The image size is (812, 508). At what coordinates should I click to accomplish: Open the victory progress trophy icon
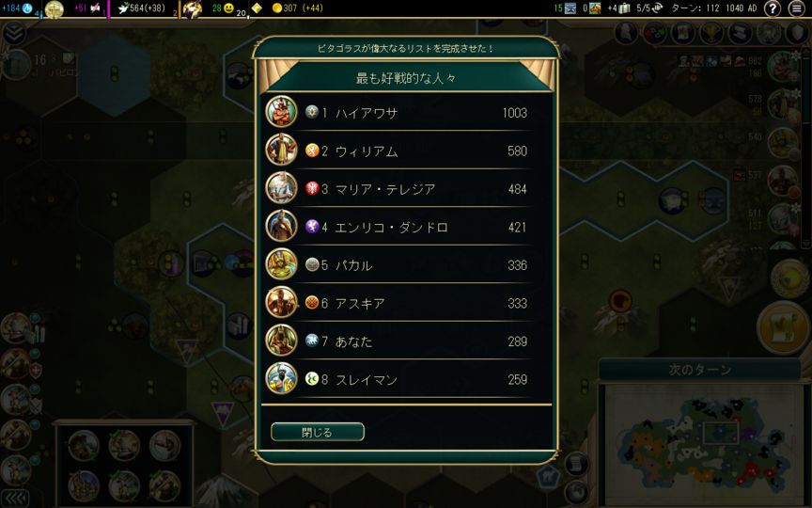(x=711, y=33)
